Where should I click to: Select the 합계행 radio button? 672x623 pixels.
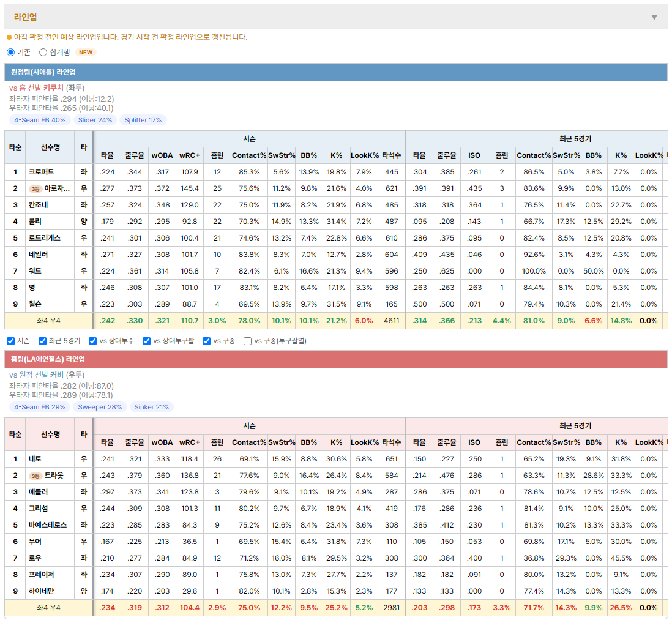(43, 52)
